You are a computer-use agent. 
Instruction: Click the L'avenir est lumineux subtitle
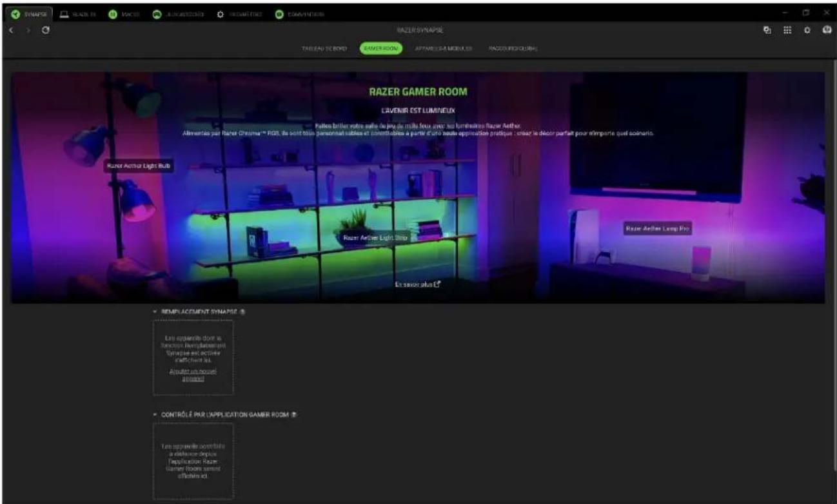tap(418, 111)
